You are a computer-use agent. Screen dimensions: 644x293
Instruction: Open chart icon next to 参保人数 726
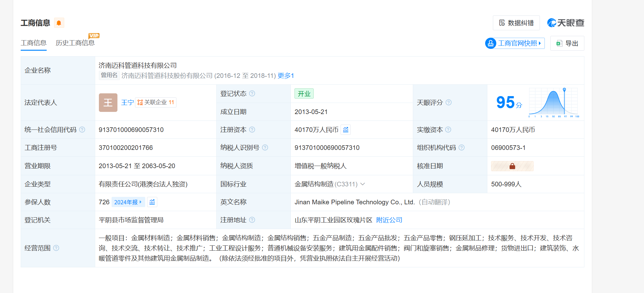(152, 202)
